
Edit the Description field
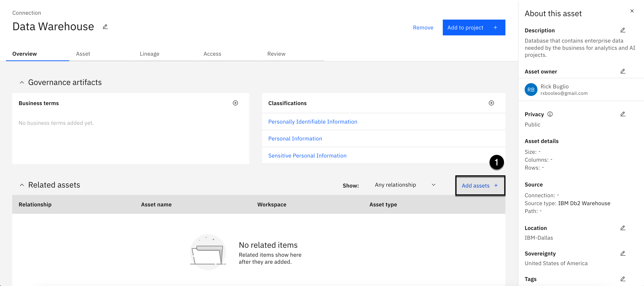[x=623, y=30]
